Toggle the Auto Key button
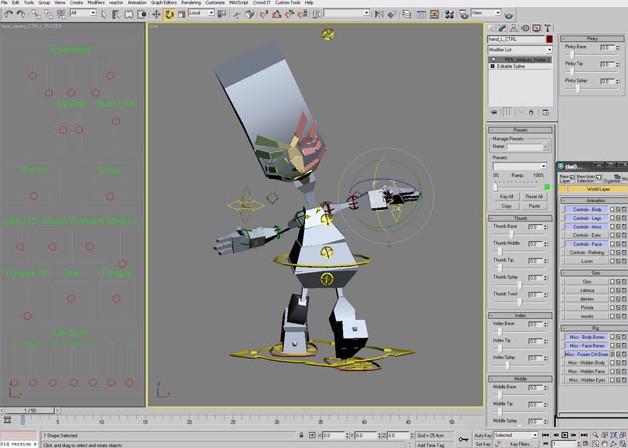Screen dimensions: 628x448 pyautogui.click(x=483, y=435)
